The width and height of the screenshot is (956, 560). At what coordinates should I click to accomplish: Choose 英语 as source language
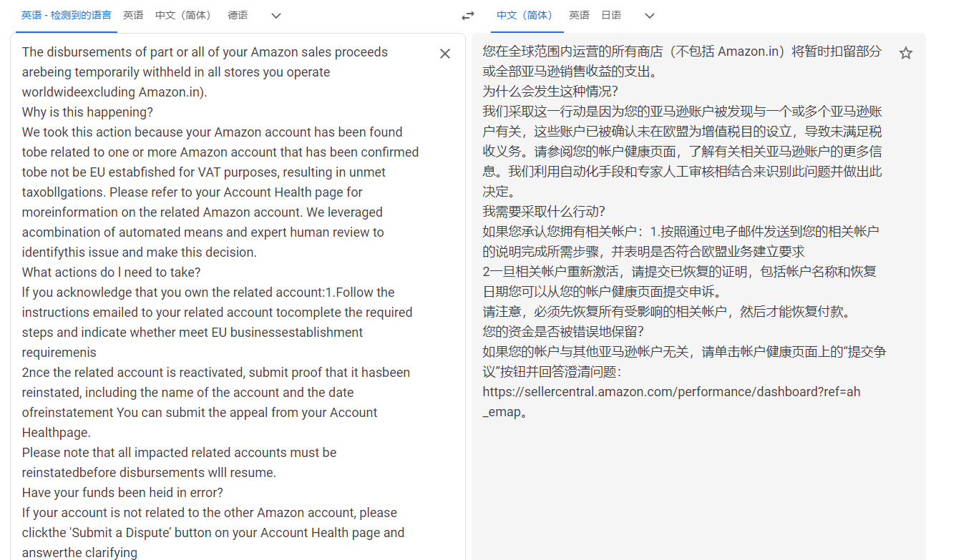[133, 15]
